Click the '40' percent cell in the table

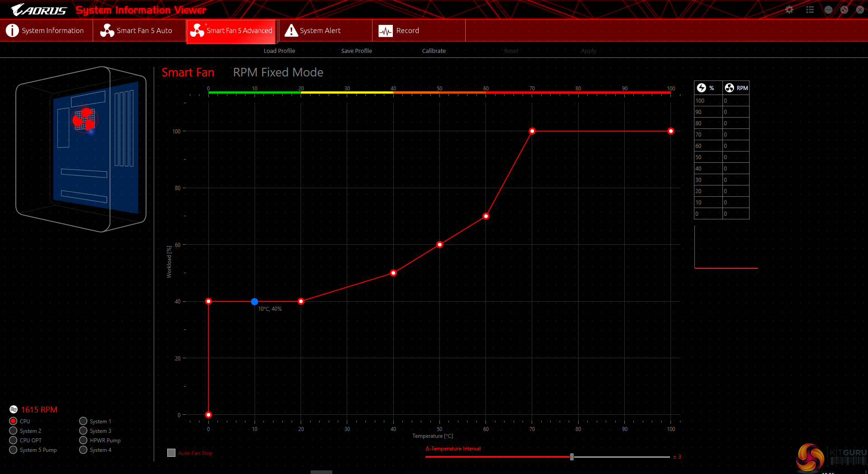[x=708, y=168]
